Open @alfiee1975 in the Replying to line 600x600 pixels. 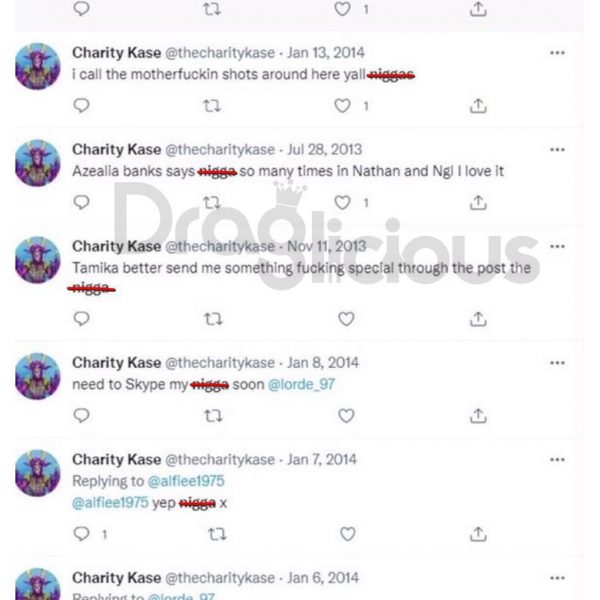186,481
